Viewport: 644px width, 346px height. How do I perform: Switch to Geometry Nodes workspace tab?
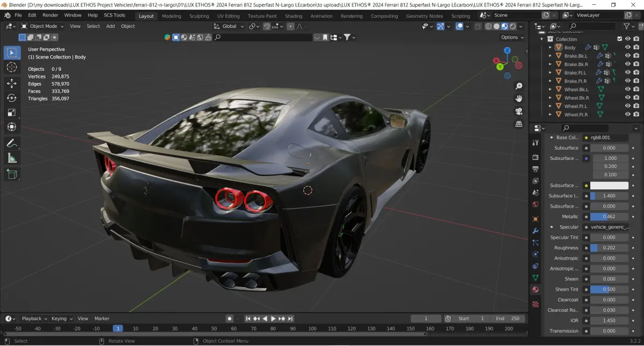coord(425,16)
